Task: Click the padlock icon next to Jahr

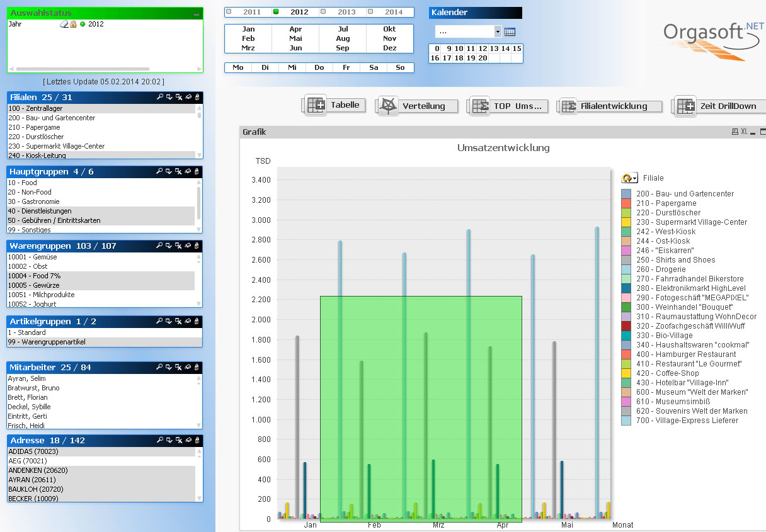Action: point(73,25)
